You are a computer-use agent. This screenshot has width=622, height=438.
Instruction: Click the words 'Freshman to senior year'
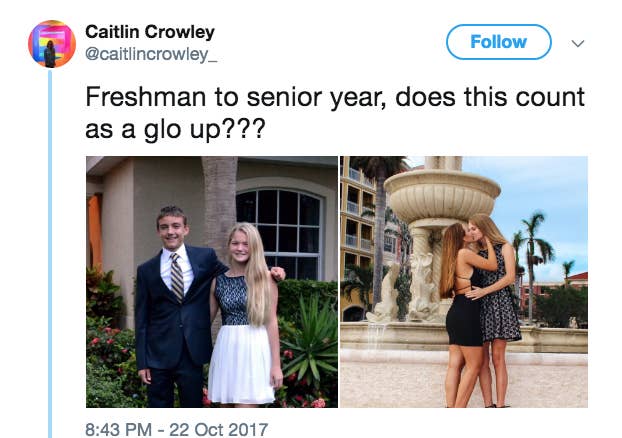coord(236,97)
